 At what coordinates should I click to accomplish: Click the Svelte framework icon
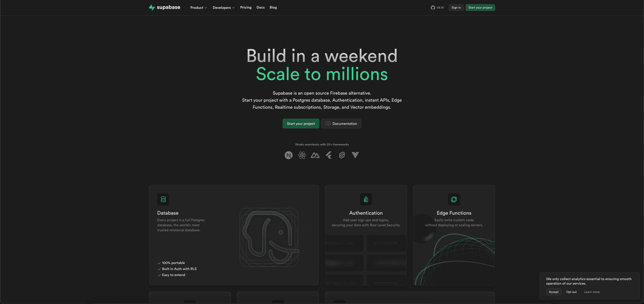point(342,155)
